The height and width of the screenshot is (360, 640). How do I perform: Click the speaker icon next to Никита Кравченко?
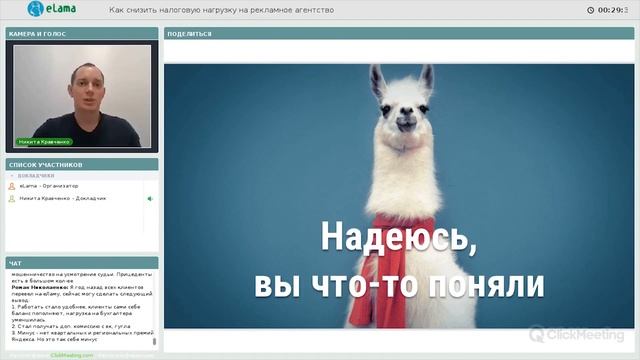[150, 199]
